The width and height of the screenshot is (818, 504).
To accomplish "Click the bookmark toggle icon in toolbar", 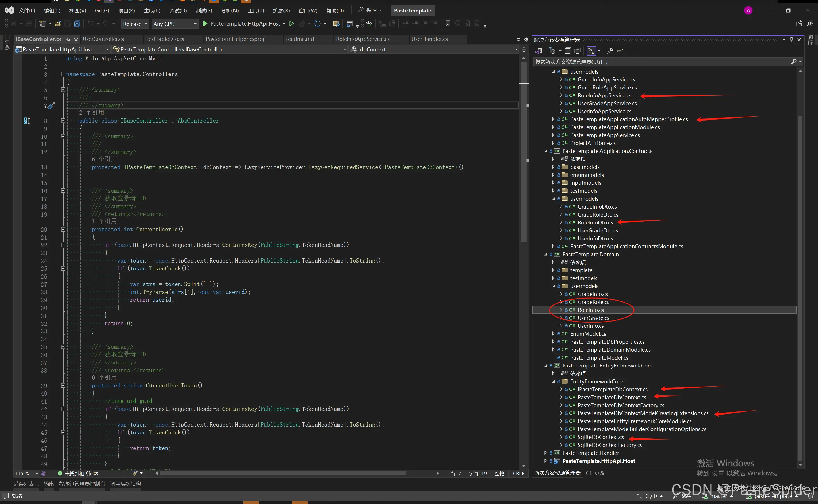I will pyautogui.click(x=448, y=24).
